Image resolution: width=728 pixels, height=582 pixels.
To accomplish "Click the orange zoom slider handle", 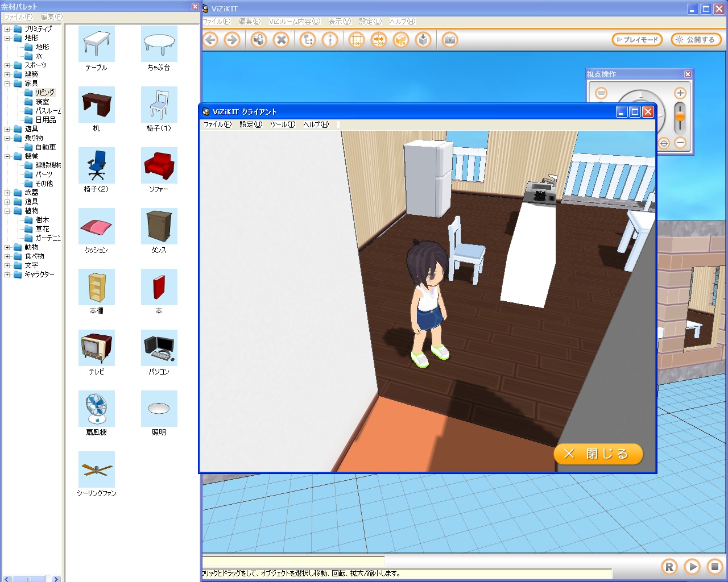I will pos(680,117).
